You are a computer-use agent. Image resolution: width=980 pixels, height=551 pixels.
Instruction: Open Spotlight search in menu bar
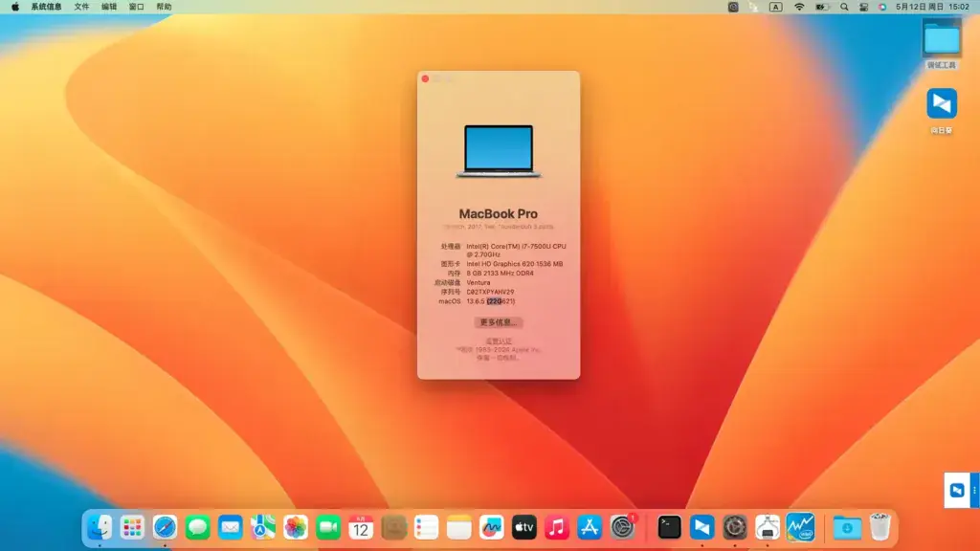click(x=844, y=7)
